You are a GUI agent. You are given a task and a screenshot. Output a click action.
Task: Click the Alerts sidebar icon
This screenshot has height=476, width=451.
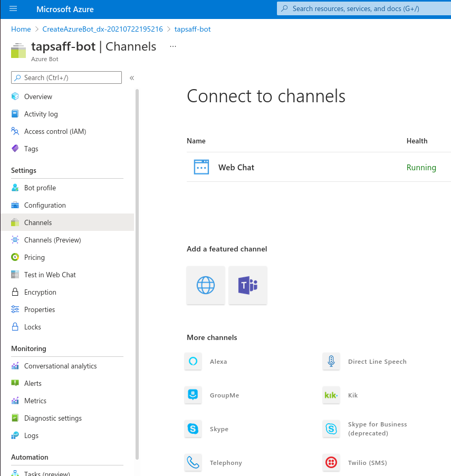click(x=15, y=383)
